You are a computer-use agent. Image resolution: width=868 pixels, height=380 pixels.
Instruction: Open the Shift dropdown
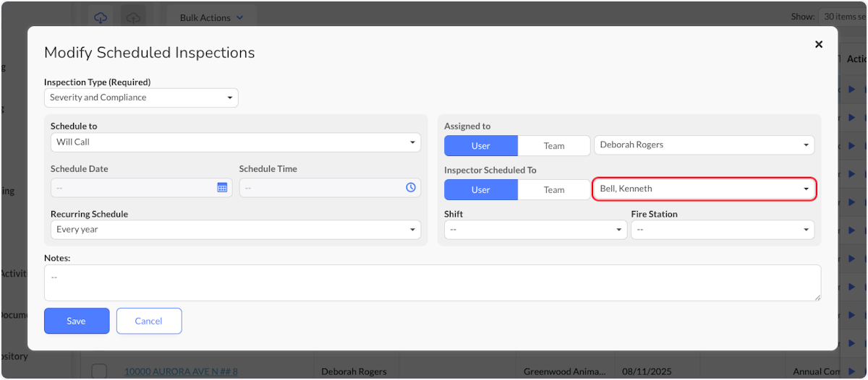(535, 230)
